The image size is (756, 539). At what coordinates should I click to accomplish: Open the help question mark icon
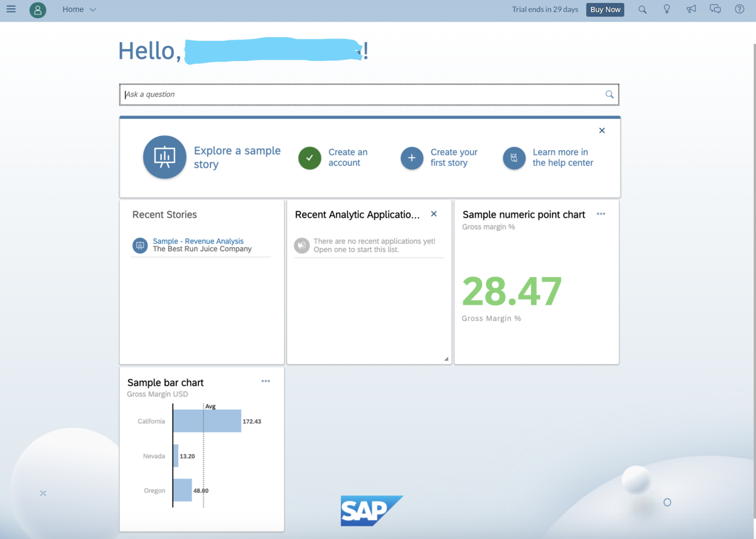point(740,9)
